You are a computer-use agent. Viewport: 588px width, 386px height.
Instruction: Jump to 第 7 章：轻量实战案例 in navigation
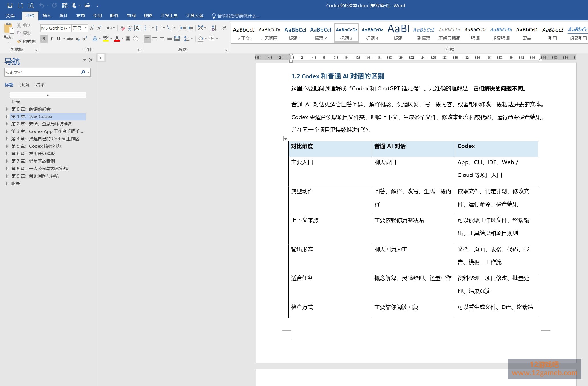tap(33, 161)
